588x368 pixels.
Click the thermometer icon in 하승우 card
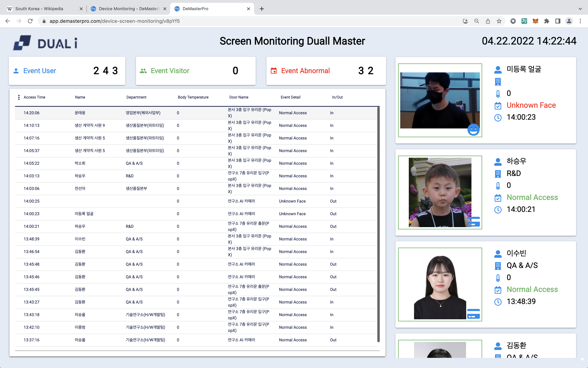pyautogui.click(x=498, y=186)
